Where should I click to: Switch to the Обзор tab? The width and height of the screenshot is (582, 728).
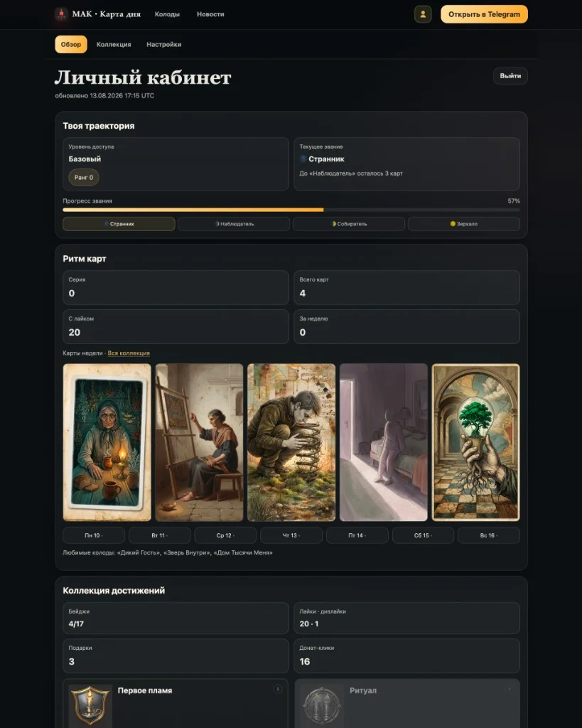click(x=71, y=45)
